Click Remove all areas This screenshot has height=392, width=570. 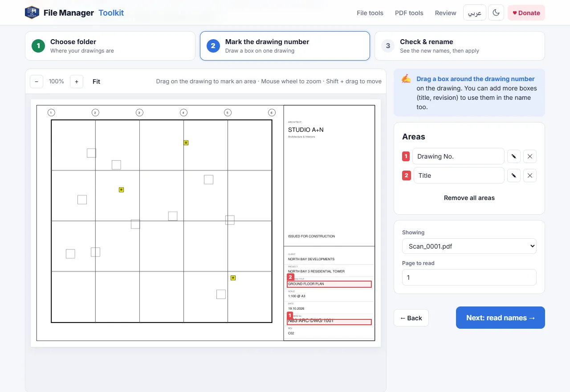[469, 198]
